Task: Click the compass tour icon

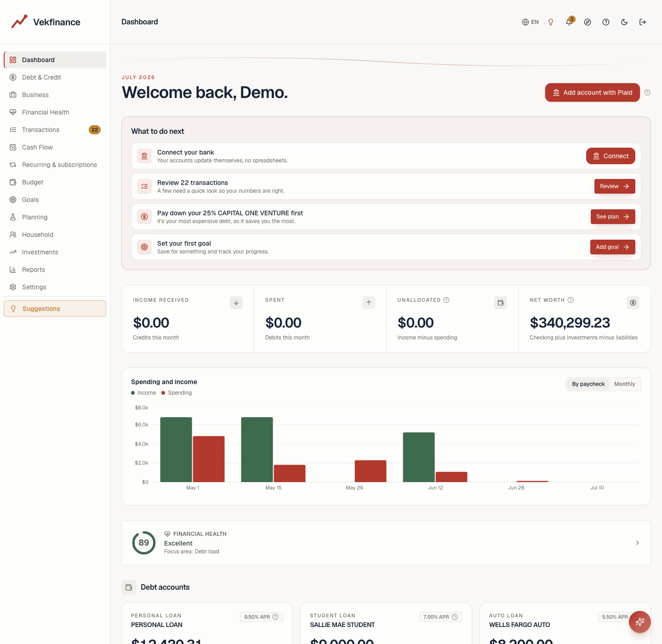Action: click(588, 22)
